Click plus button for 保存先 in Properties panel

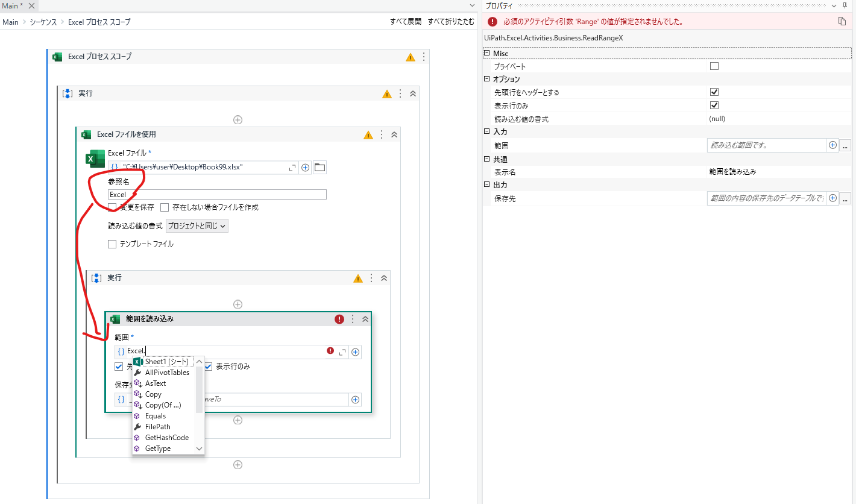pos(833,198)
